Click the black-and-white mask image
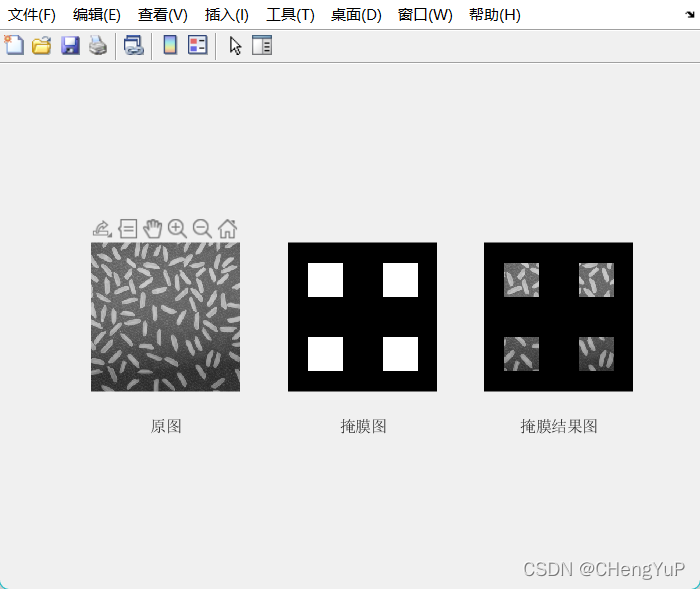 coord(362,317)
